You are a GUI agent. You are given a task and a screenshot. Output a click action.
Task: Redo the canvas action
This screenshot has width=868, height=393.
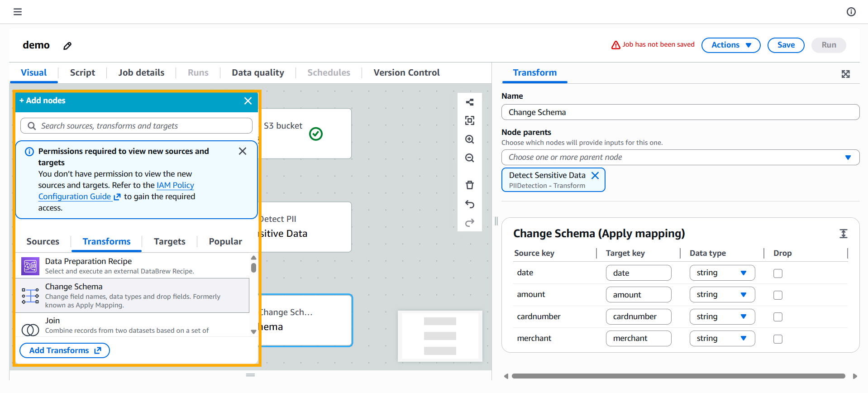[x=470, y=223]
